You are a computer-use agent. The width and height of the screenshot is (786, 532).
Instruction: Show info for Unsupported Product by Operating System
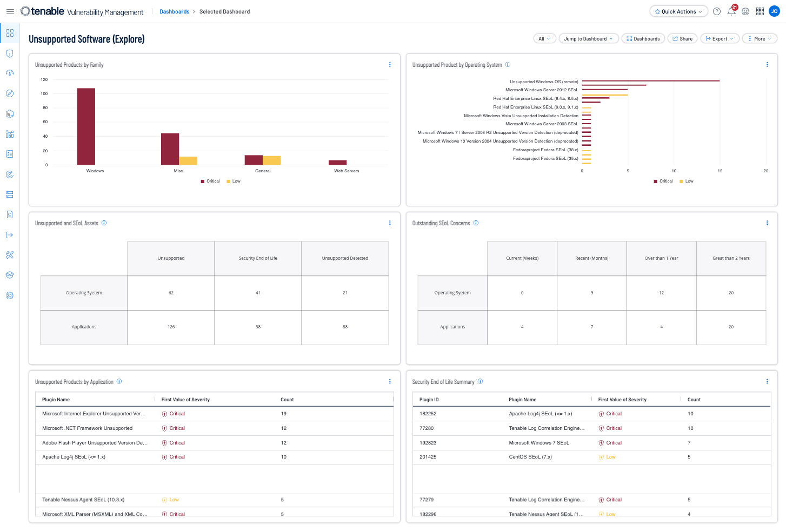(x=508, y=65)
